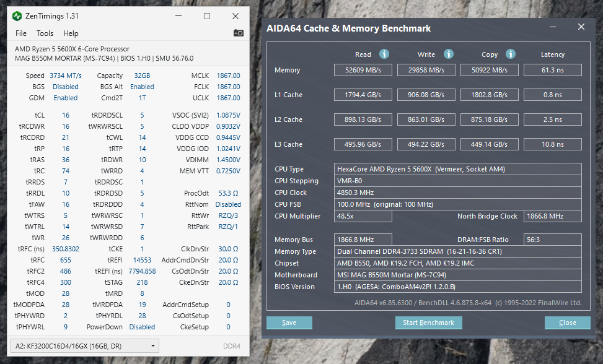Click L3 Cache Write value 494.22 GB/s

pyautogui.click(x=426, y=144)
